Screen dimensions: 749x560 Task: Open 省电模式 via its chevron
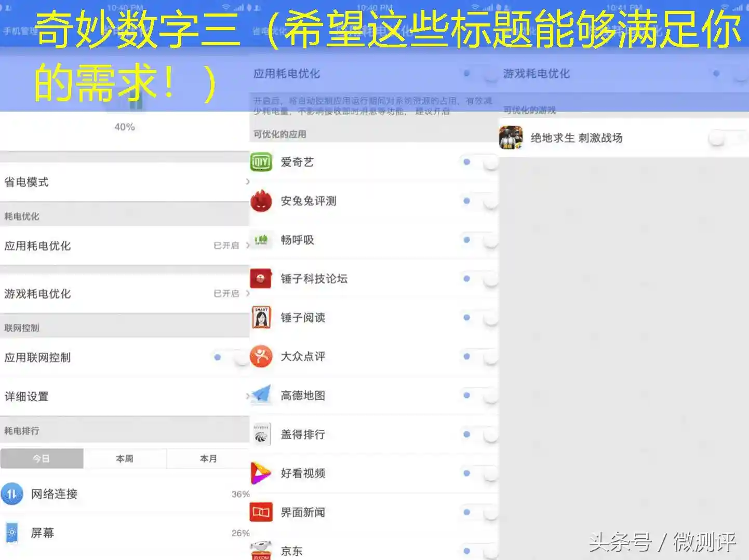pyautogui.click(x=247, y=182)
